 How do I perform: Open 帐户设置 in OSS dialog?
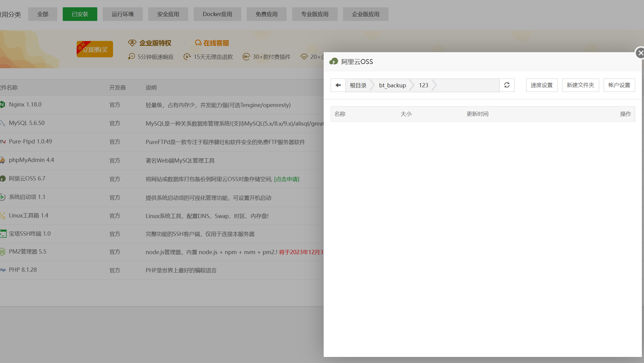tap(619, 85)
